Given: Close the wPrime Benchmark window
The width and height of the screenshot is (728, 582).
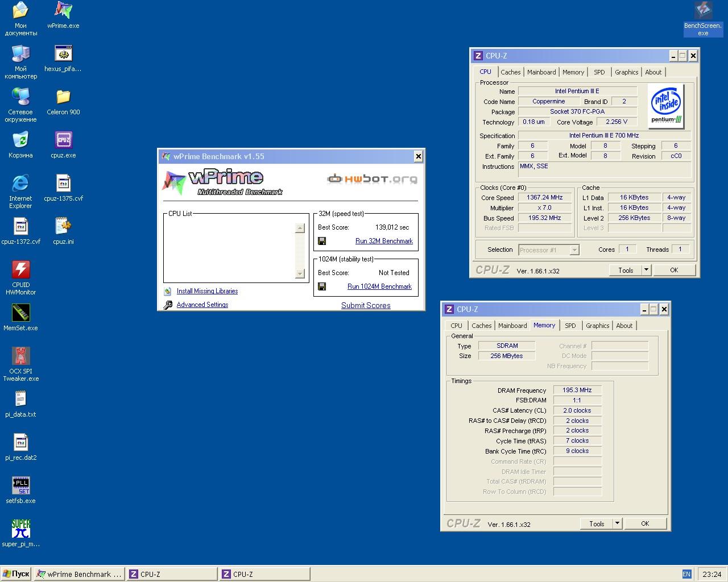Looking at the screenshot, I should [418, 156].
